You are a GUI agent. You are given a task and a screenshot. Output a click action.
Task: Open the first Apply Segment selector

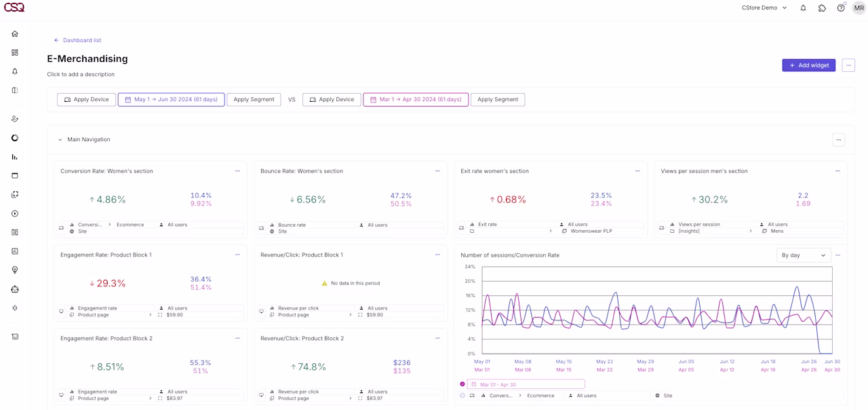pyautogui.click(x=254, y=100)
